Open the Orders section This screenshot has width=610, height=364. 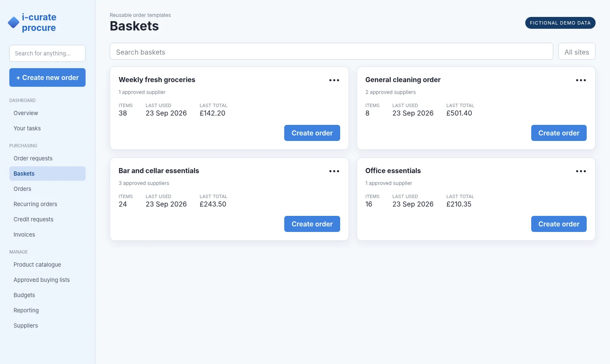47,189
